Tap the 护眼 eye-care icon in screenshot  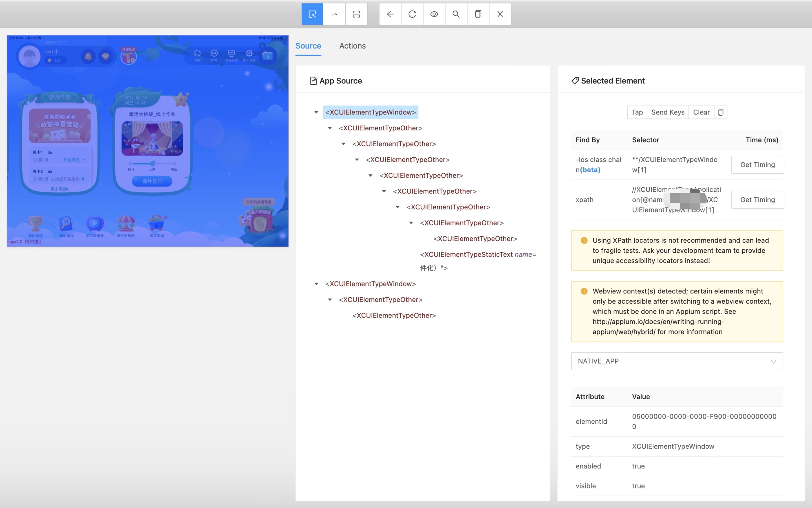214,55
